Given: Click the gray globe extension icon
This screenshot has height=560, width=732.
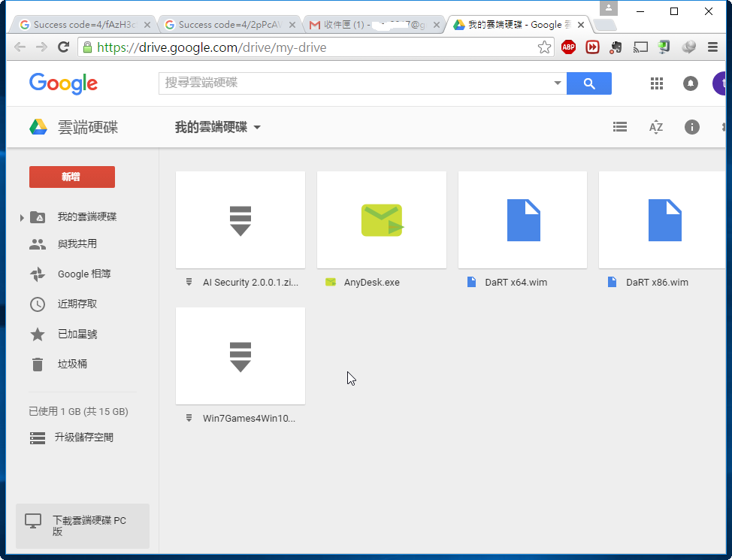Looking at the screenshot, I should [x=688, y=47].
